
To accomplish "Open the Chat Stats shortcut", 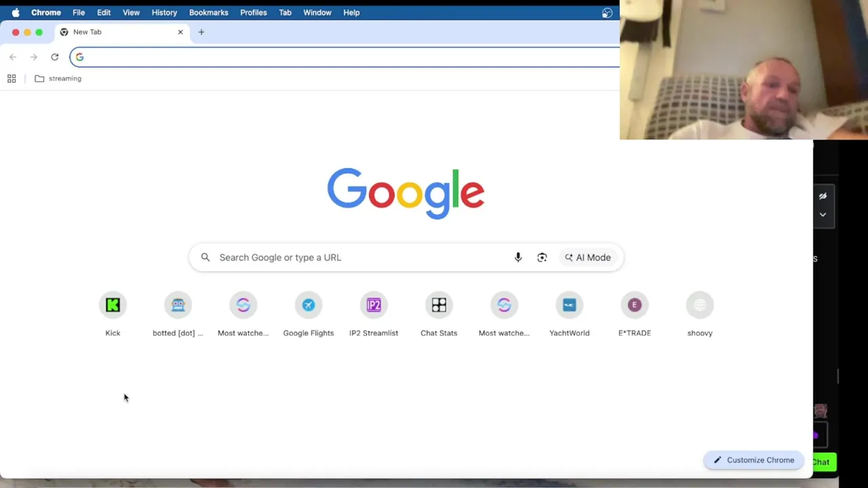I will point(439,314).
